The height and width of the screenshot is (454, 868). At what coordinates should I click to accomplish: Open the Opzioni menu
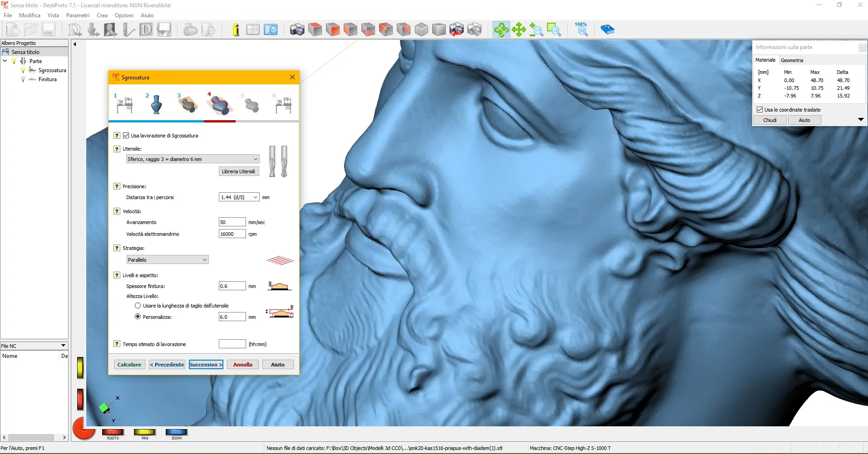click(124, 15)
